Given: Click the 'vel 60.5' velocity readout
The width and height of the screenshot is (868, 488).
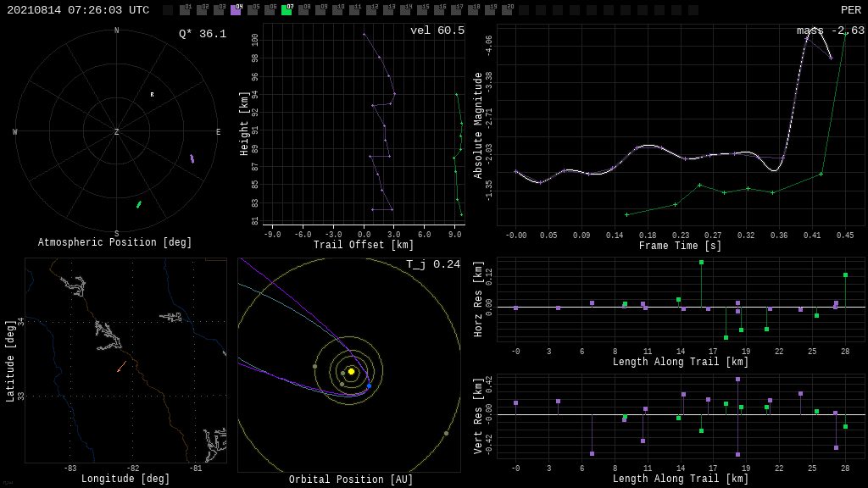Looking at the screenshot, I should [x=437, y=30].
